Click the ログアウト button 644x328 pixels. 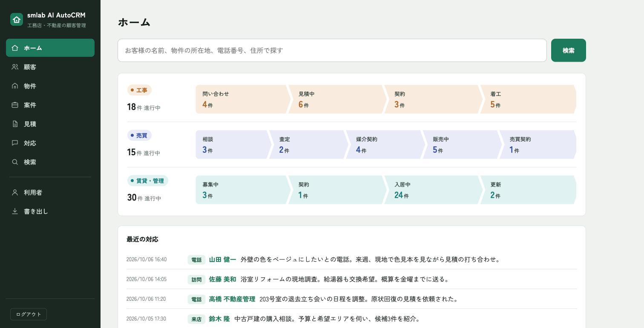[x=29, y=314]
